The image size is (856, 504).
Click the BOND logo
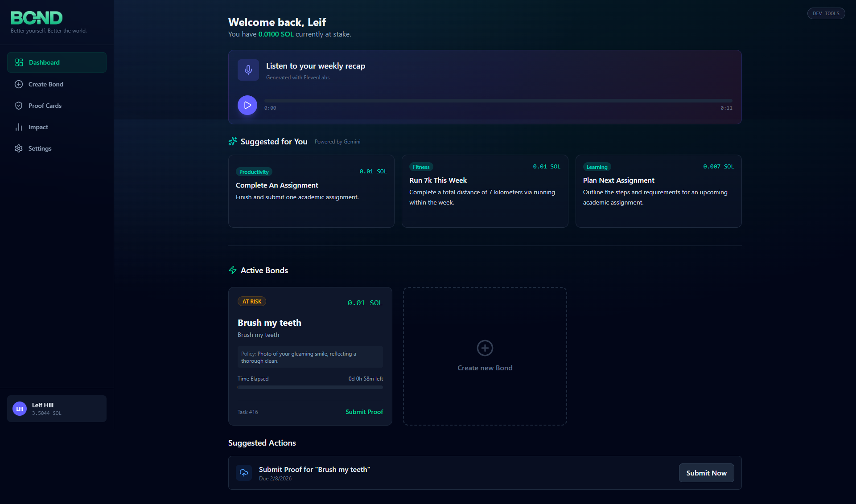click(37, 18)
